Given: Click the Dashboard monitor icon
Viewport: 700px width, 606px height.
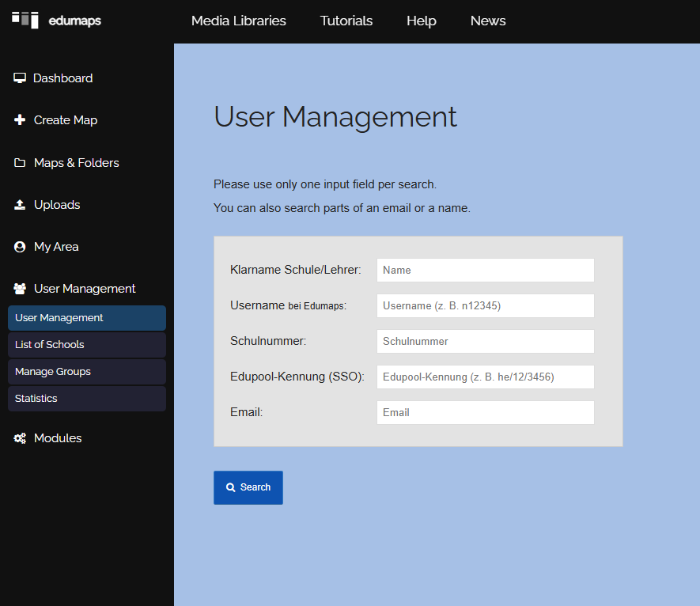Looking at the screenshot, I should [20, 78].
